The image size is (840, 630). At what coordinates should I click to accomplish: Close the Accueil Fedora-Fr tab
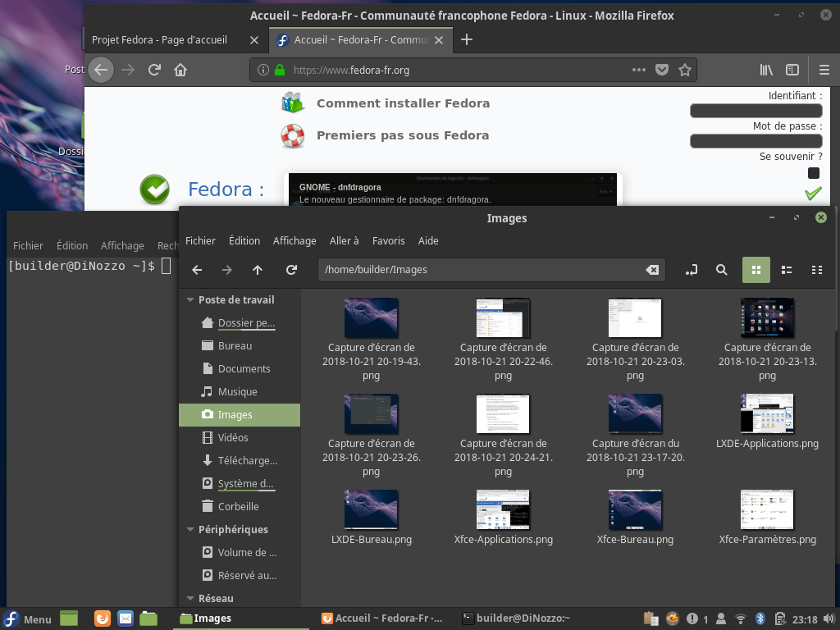(439, 40)
